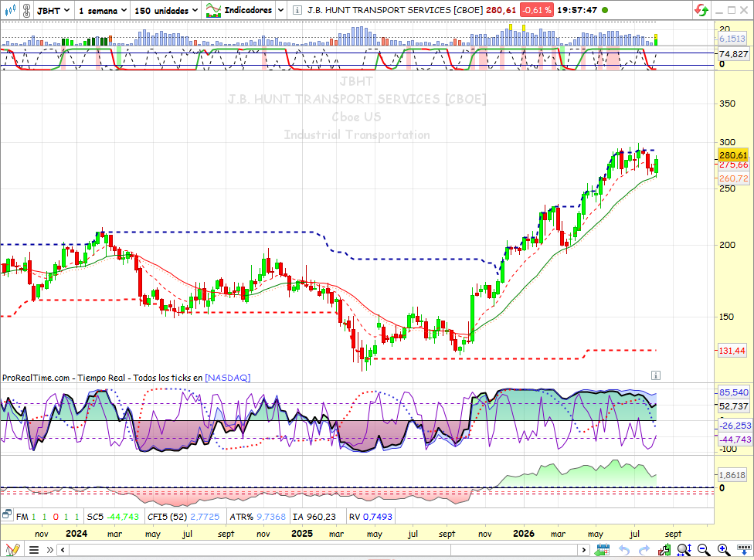
Task: Click the CFI5 (52) 2,7725 label
Action: pos(183,517)
